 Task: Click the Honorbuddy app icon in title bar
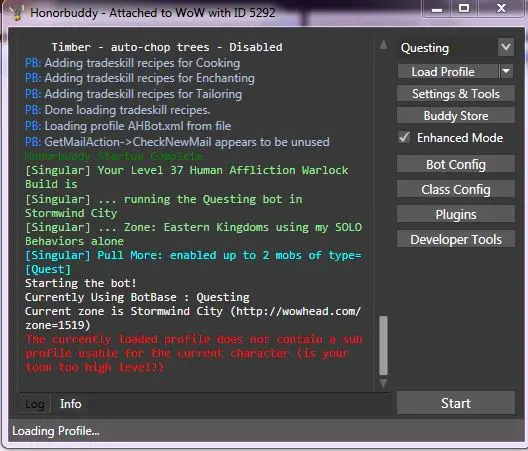point(16,13)
